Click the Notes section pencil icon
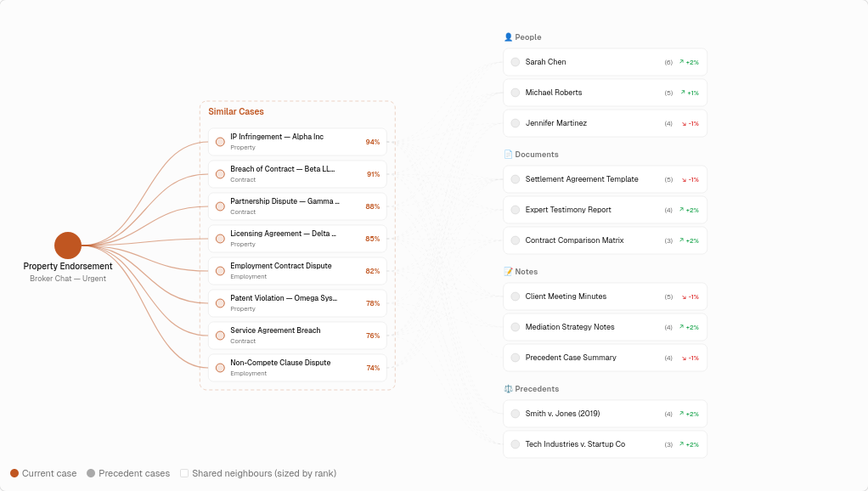The height and width of the screenshot is (491, 868). 507,271
